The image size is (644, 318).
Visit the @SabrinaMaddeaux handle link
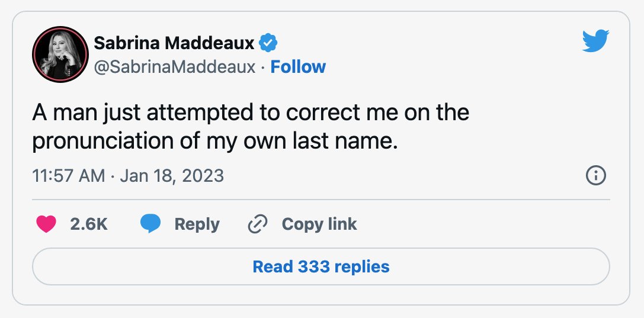(x=175, y=67)
